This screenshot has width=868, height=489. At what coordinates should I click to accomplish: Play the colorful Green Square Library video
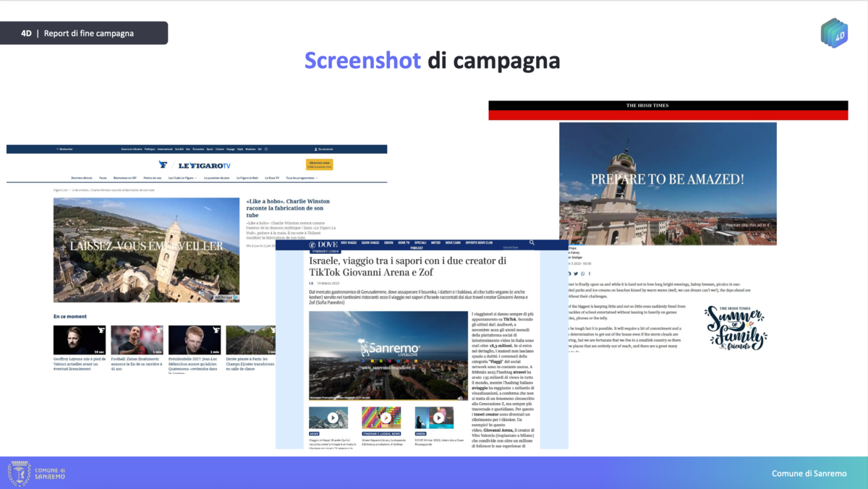tap(386, 417)
